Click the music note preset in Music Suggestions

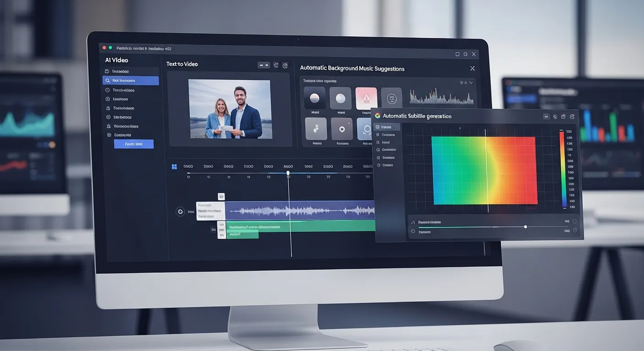[x=316, y=129]
